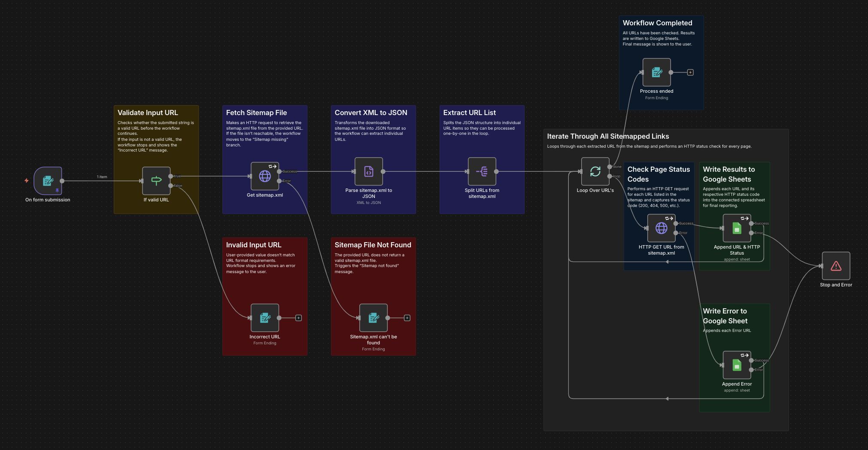Viewport: 868px width, 450px height.
Task: Click the Loop Over URL's node
Action: [x=595, y=171]
